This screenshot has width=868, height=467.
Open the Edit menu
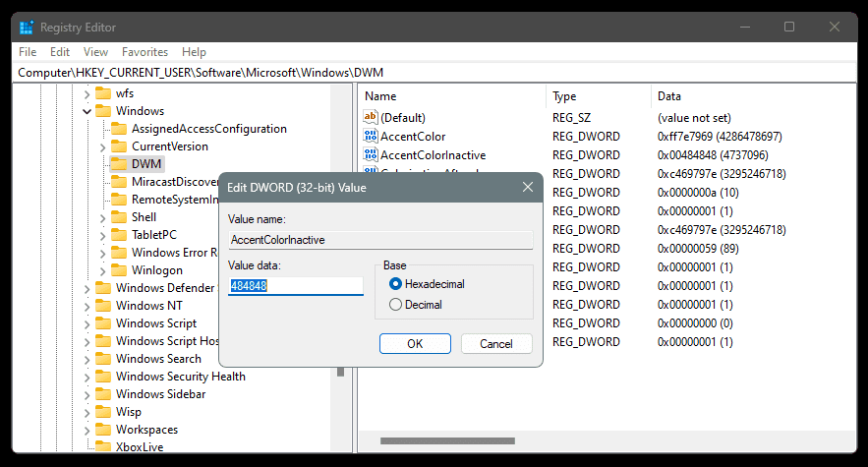click(60, 52)
